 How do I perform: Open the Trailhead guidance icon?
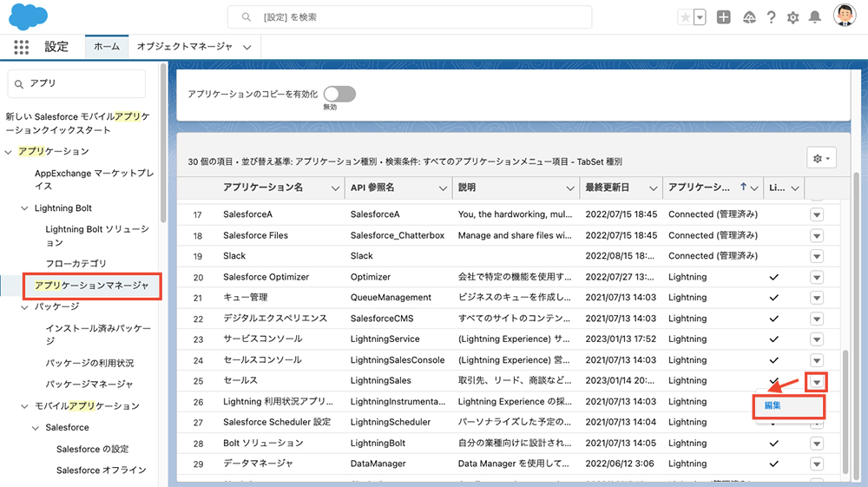point(749,17)
